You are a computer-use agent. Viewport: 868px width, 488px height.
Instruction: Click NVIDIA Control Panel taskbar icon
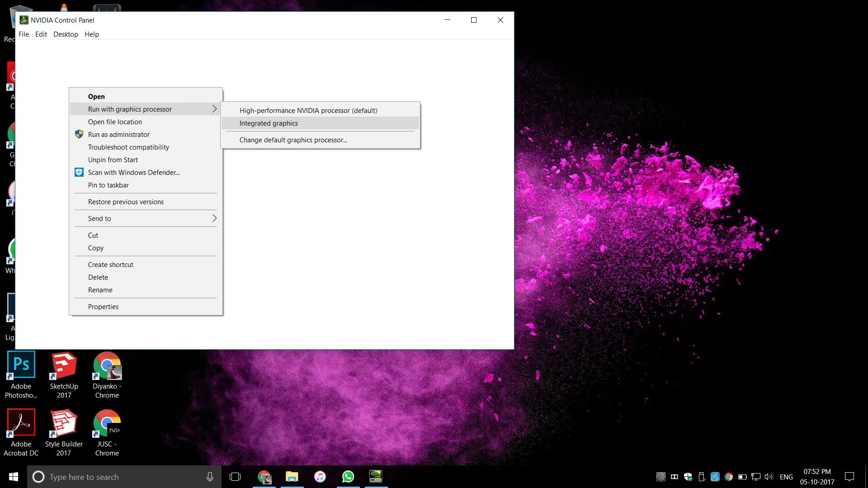point(376,477)
